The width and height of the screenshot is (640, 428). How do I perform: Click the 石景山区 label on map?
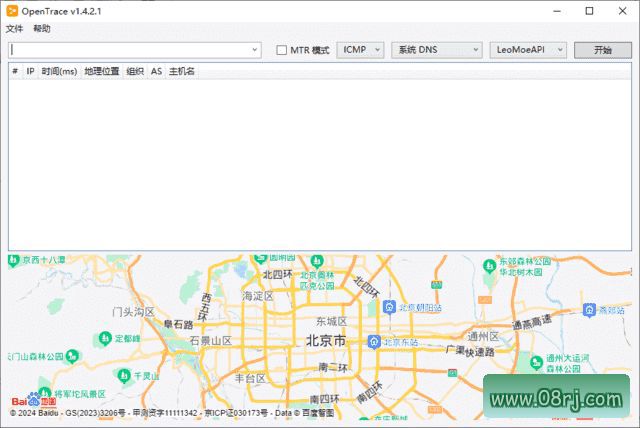(x=211, y=341)
